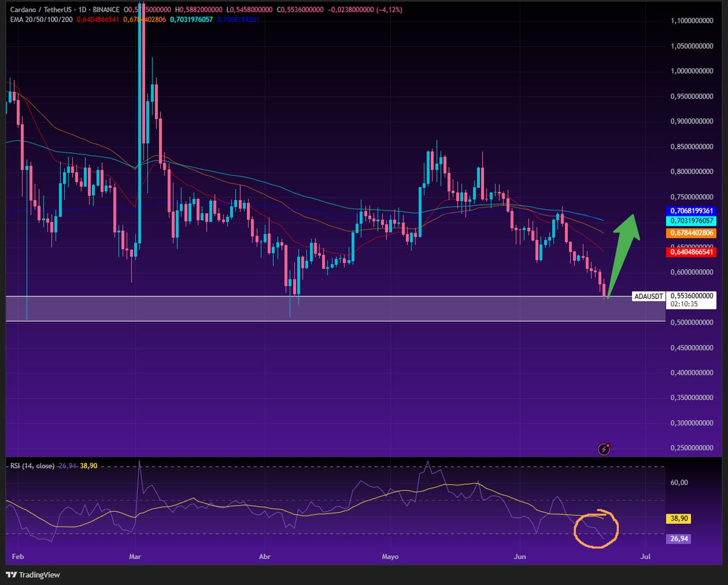The height and width of the screenshot is (585, 728).
Task: Click the Jul date label on time axis
Action: coord(645,556)
